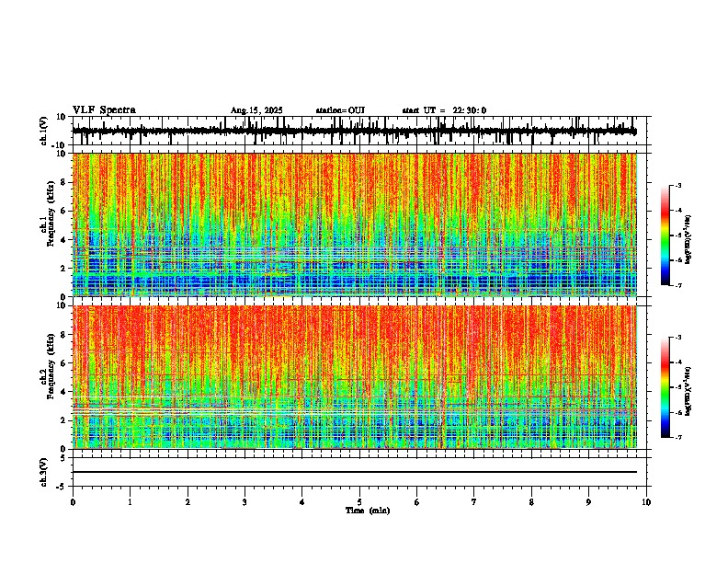This screenshot has width=728, height=563.
Task: Click the ch.2 spectrogram color scale bar
Action: [665, 387]
